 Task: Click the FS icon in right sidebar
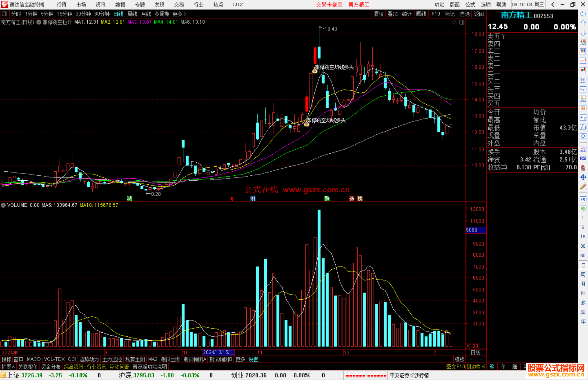pos(583,199)
